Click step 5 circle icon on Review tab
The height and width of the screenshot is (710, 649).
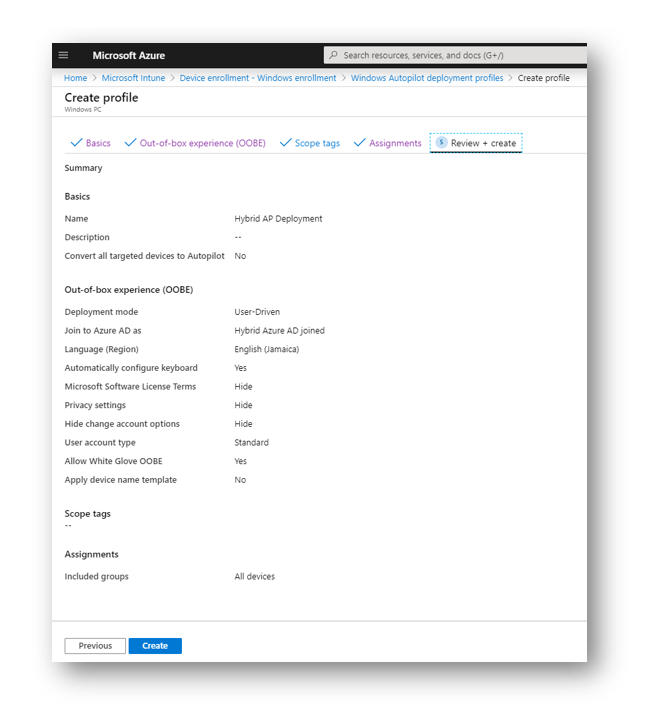[441, 142]
